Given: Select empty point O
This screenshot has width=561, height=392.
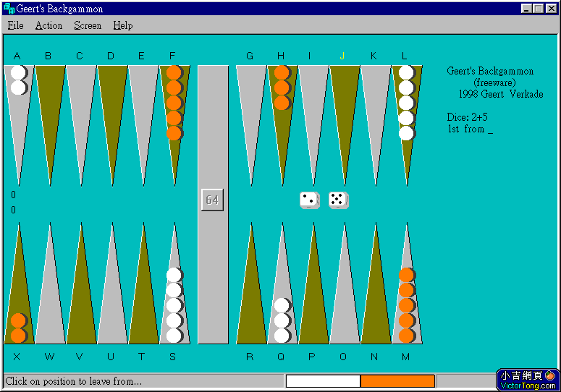Looking at the screenshot, I should pos(345,283).
